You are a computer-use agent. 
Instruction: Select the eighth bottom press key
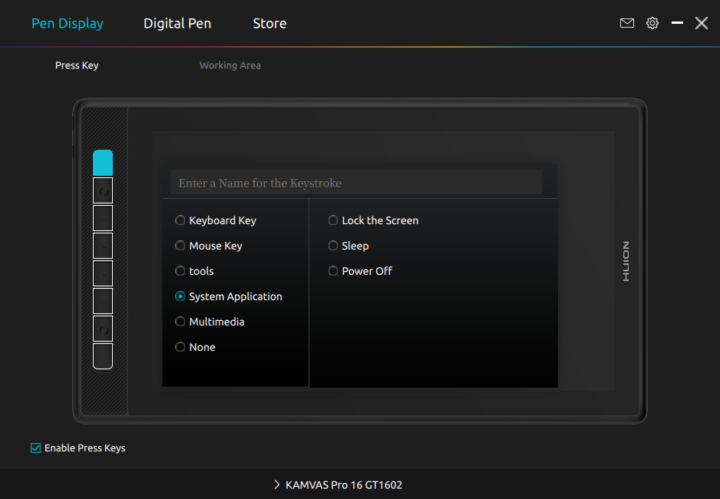pos(103,356)
